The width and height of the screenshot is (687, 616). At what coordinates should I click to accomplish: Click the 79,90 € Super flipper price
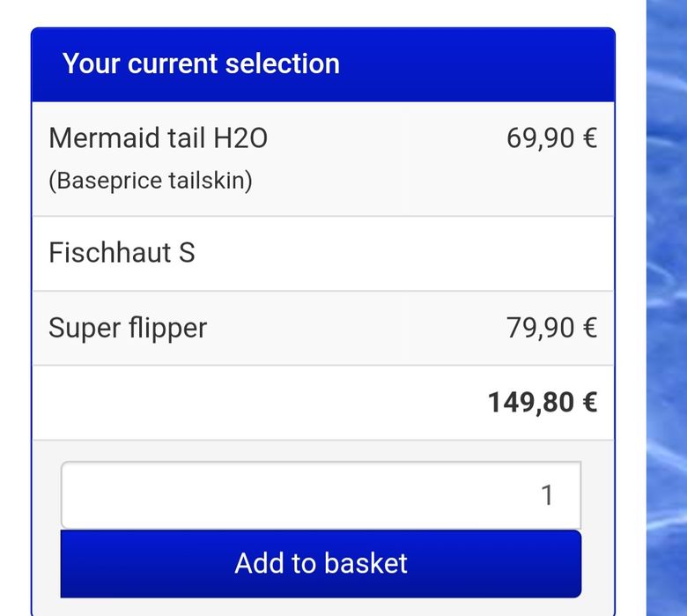551,328
